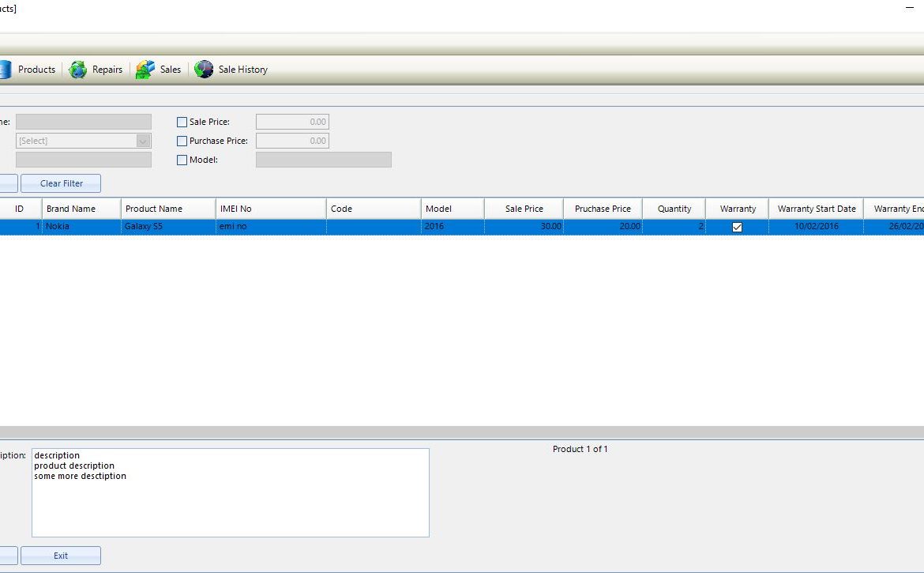The image size is (924, 573).
Task: Click the Warranty Start Date header
Action: pyautogui.click(x=816, y=209)
